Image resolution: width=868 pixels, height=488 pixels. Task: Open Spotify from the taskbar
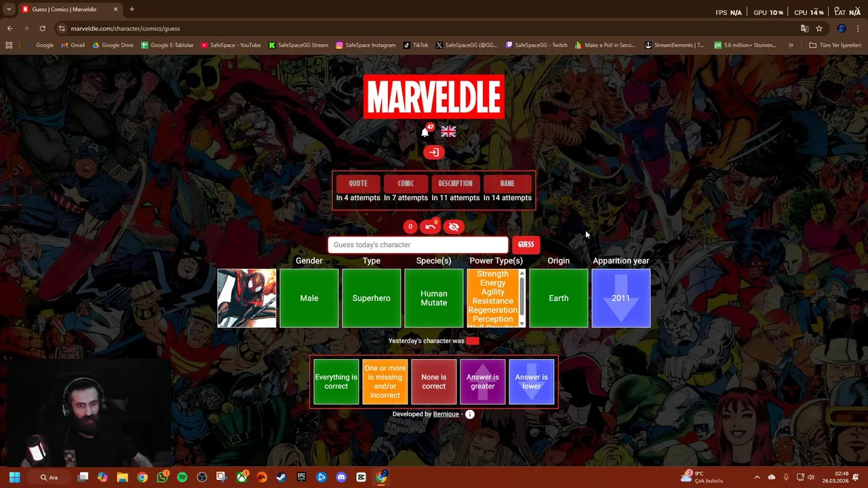click(182, 477)
